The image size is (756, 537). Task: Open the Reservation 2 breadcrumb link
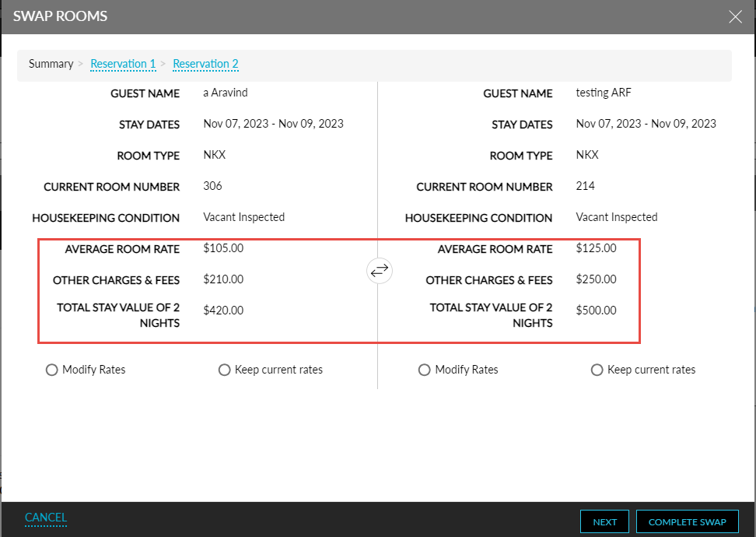205,65
